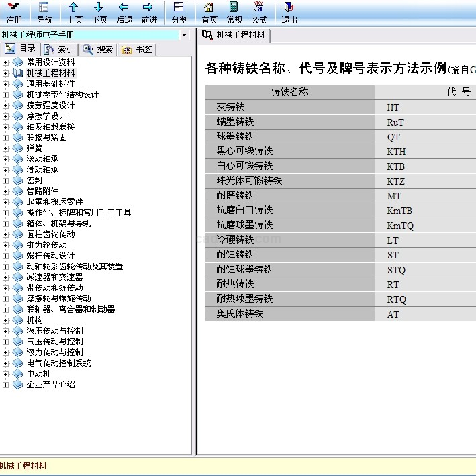Click the 分割 split view icon

pos(179,12)
